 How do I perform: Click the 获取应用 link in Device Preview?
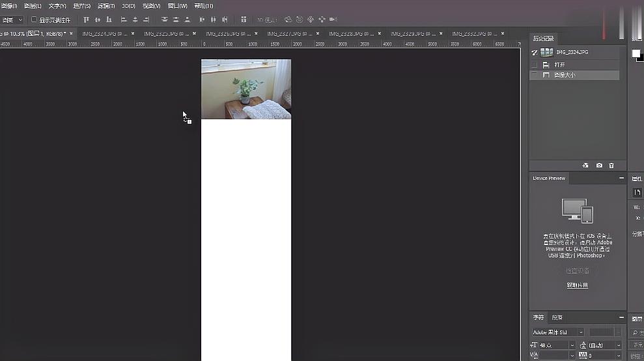(578, 285)
